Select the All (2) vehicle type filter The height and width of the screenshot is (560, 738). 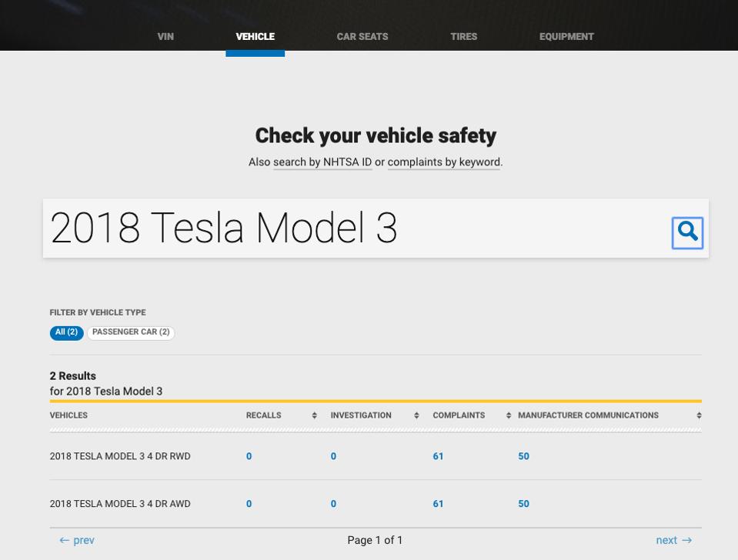[66, 332]
